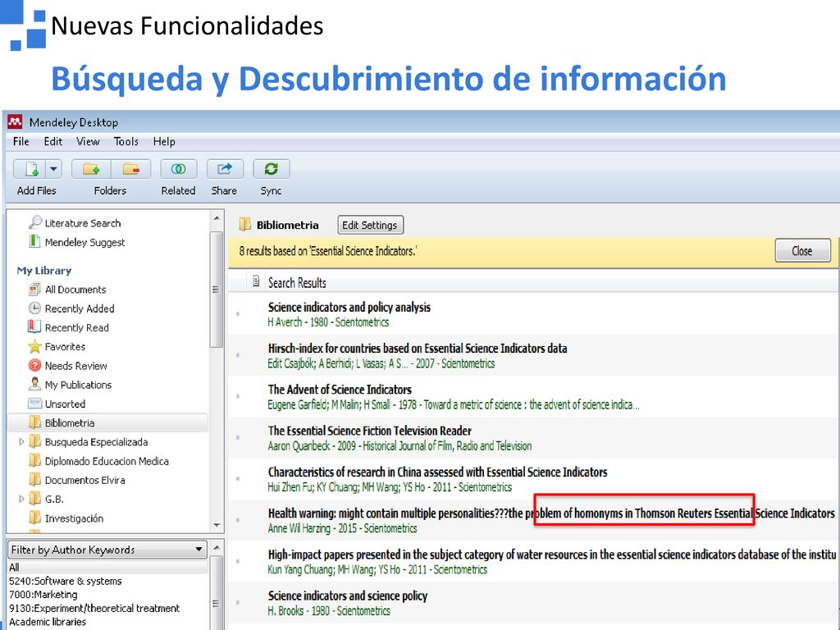840x630 pixels.
Task: Toggle read dot for Health warning paper
Action: 238,520
